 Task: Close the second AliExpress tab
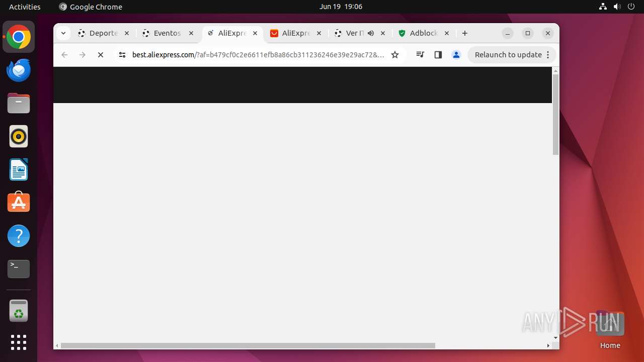(x=319, y=33)
